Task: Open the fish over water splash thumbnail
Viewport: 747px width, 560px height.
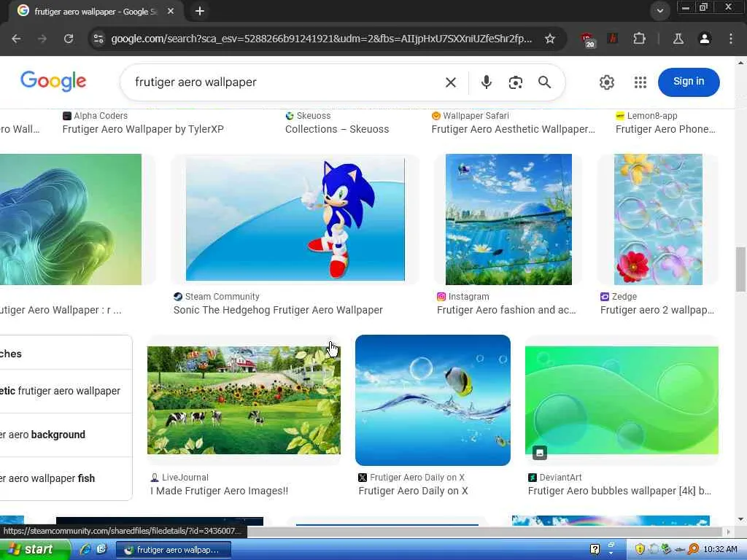Action: [433, 400]
